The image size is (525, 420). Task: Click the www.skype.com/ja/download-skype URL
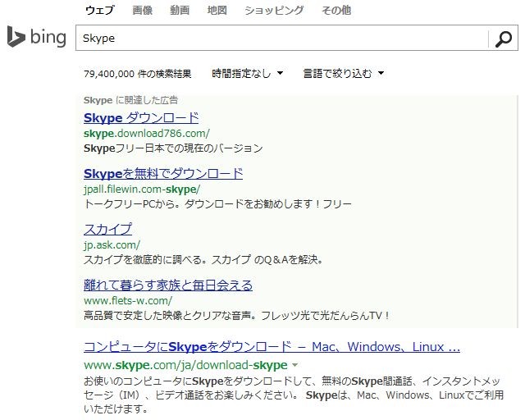[x=185, y=365]
